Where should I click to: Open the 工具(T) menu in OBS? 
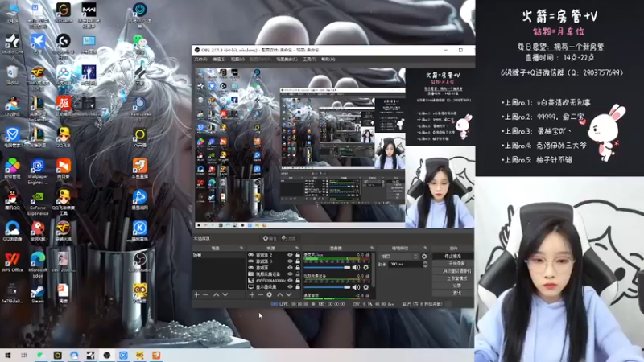click(309, 60)
